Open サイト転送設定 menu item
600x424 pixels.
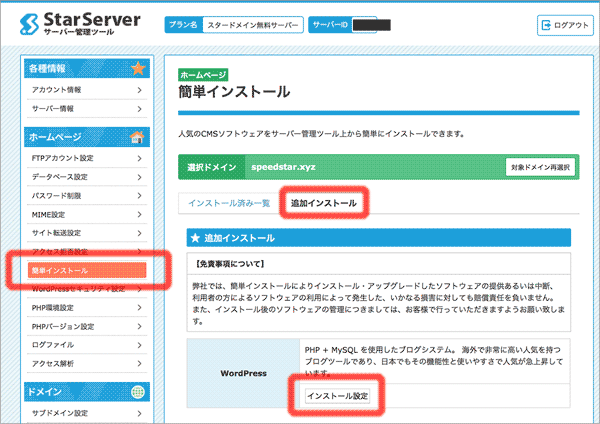[87, 233]
